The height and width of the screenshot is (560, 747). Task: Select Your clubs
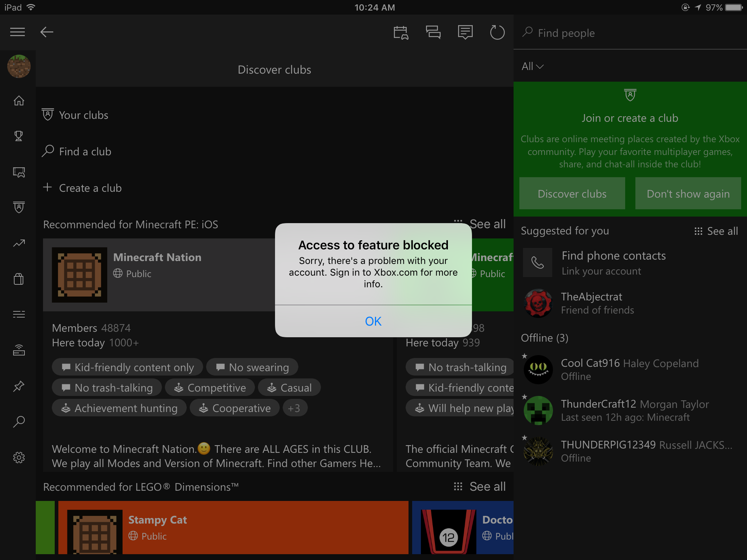[75, 115]
